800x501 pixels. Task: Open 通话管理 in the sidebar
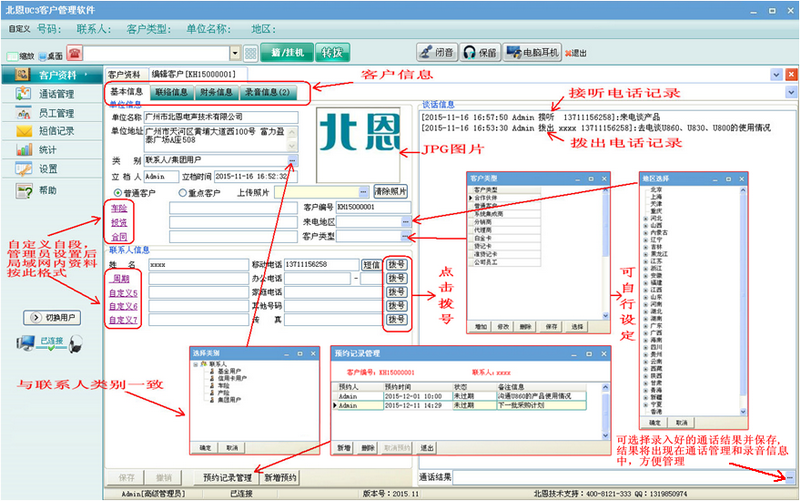(x=51, y=94)
